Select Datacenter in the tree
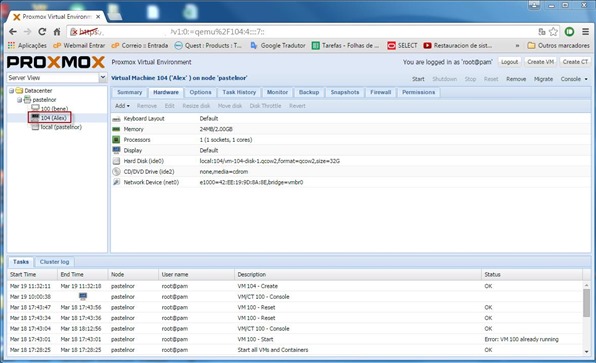 [38, 91]
